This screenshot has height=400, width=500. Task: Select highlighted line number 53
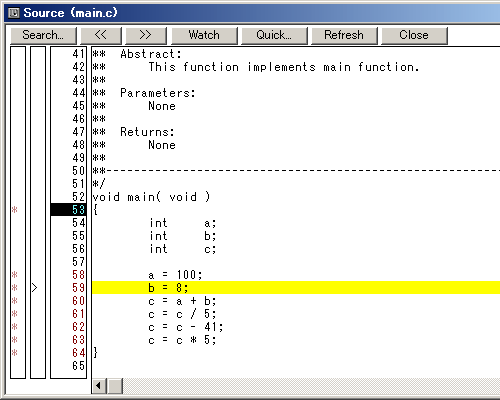coord(68,210)
